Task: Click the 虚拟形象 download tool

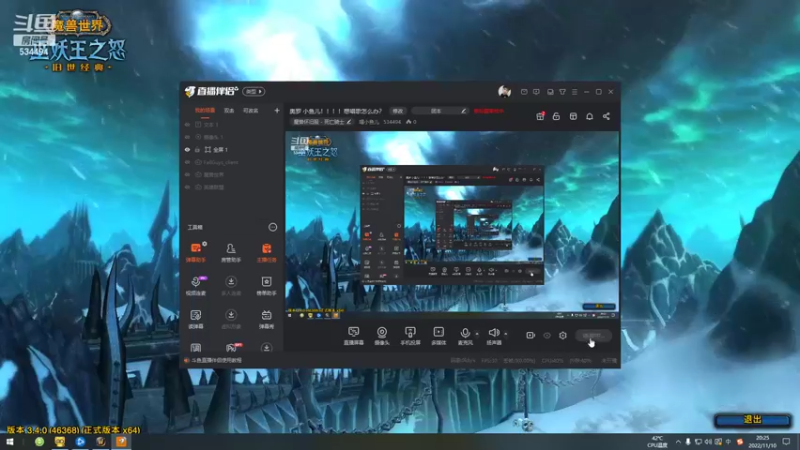Action: click(x=231, y=319)
